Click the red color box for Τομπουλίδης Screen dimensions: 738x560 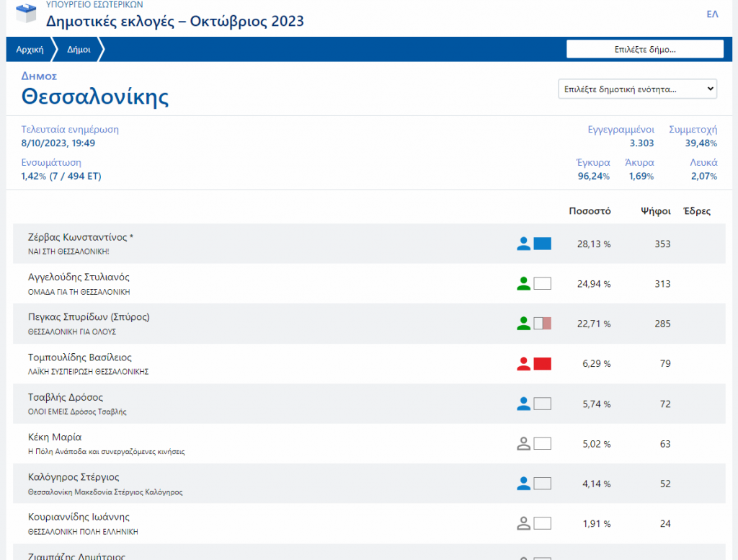coord(542,364)
